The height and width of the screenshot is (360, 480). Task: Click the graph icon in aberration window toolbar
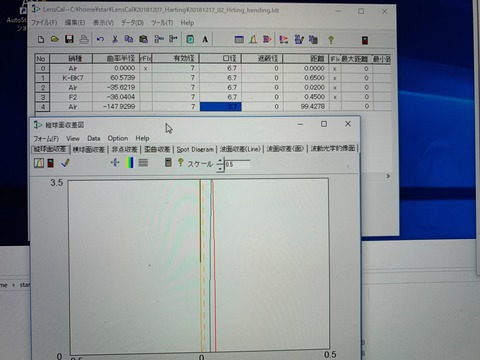[x=39, y=163]
